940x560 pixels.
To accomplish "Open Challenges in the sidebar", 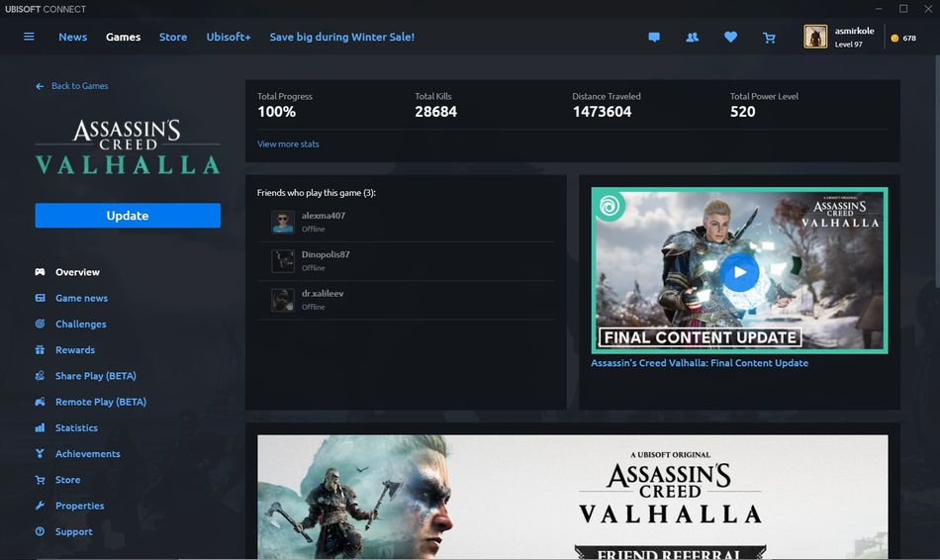I will pos(81,324).
